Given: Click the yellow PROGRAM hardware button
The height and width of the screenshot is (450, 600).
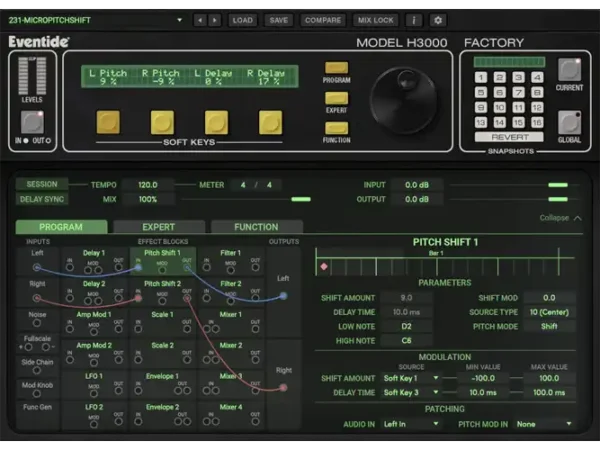Looking at the screenshot, I should point(336,68).
